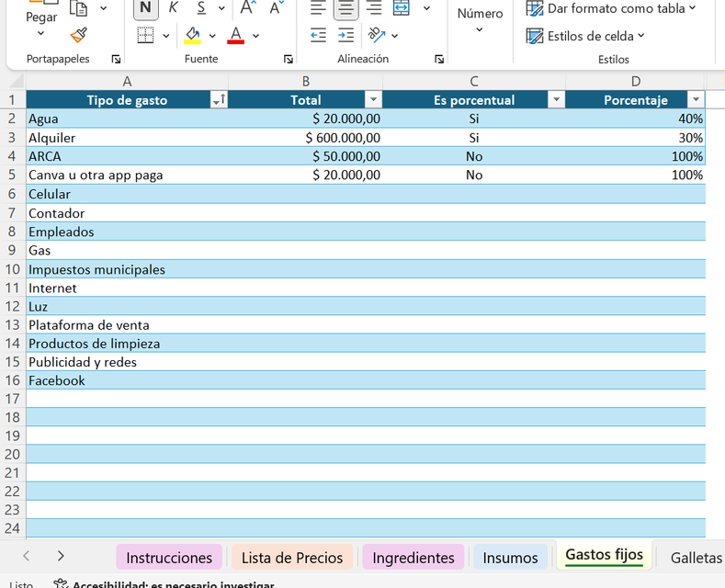Click text orientation icon
Viewport: 725px width, 588px height.
[377, 35]
